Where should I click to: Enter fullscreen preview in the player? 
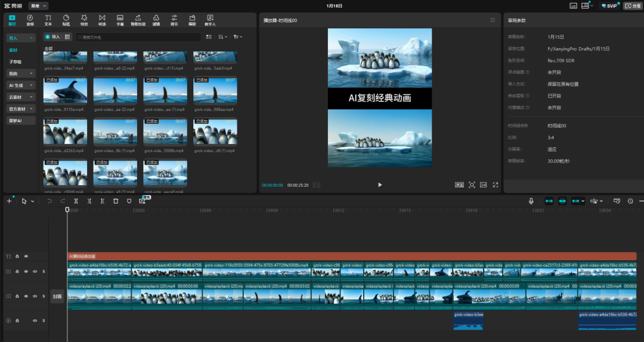[x=495, y=185]
